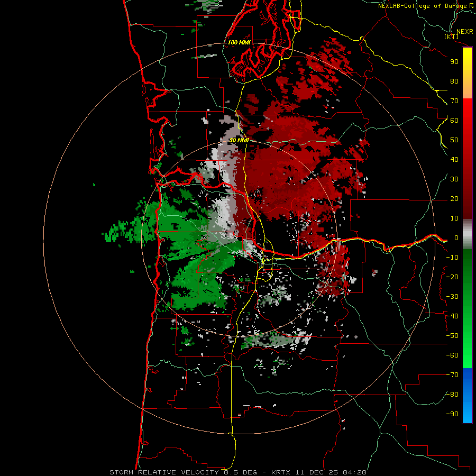The image size is (476, 476).
Task: Click the 50 value on velocity scale
Action: coord(454,140)
